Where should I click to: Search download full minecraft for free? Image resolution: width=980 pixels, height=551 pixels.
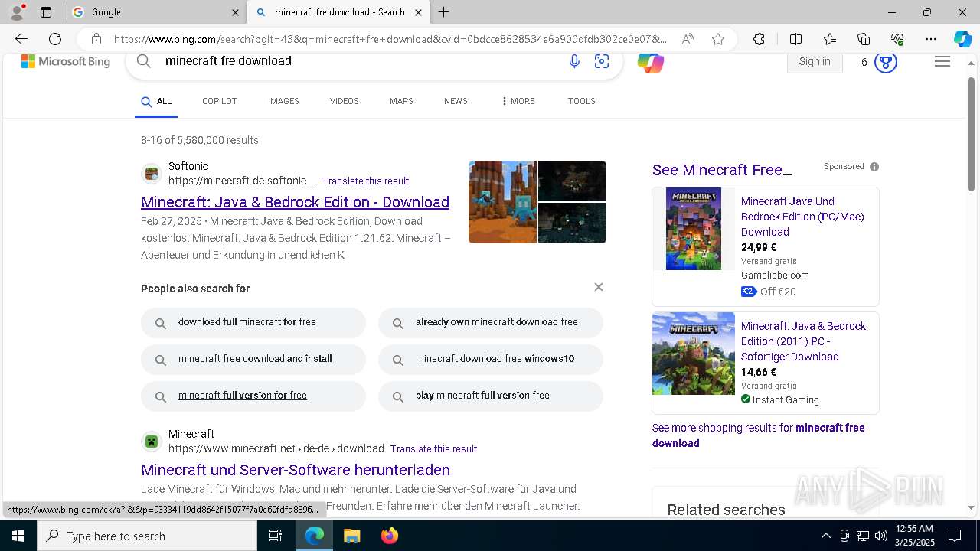(x=253, y=322)
